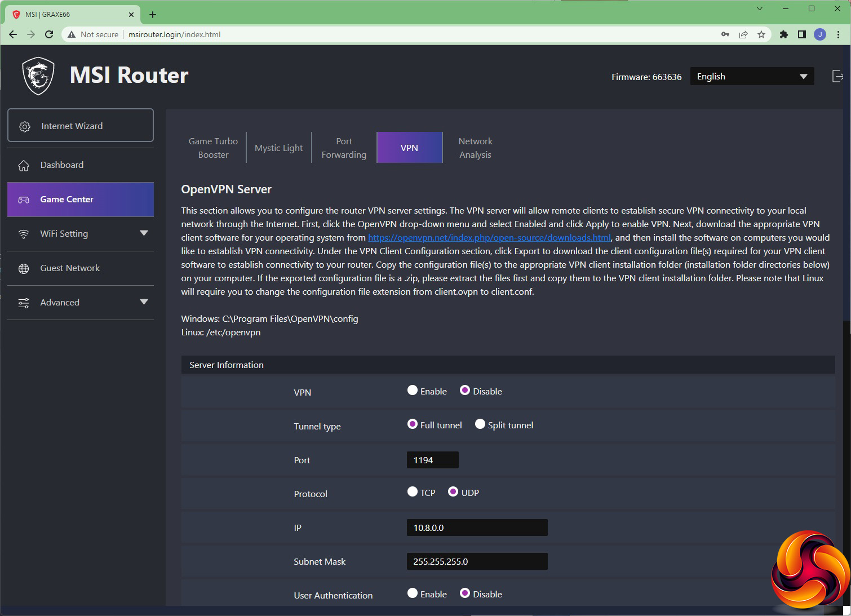The image size is (851, 616).
Task: Launch the Internet Wizard button
Action: point(81,125)
